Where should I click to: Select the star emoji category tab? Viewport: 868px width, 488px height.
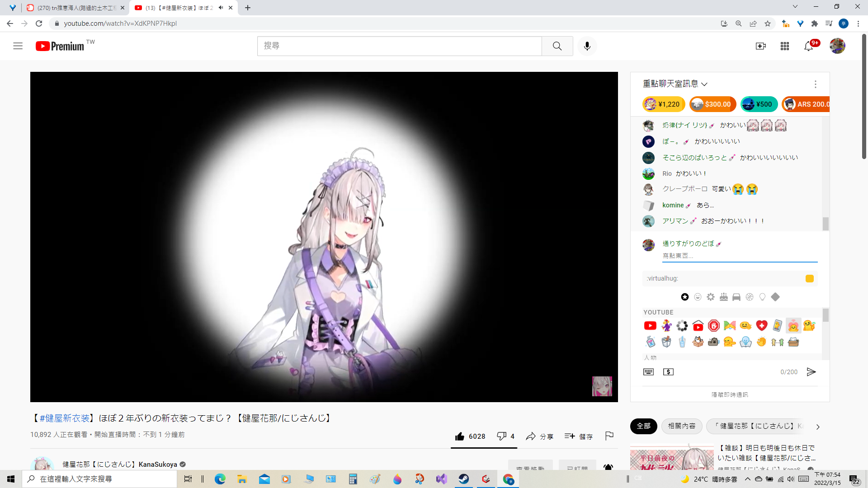click(x=685, y=297)
